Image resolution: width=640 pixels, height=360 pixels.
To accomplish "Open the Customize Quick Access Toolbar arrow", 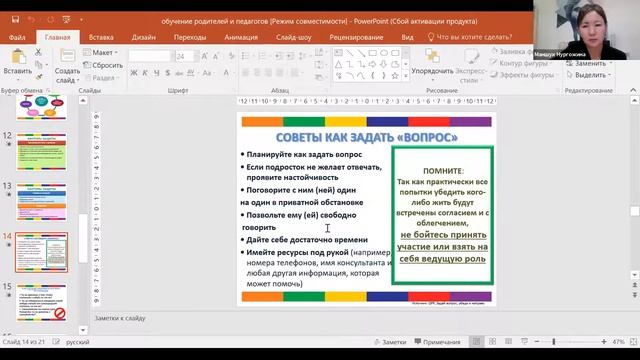I will click(81, 20).
